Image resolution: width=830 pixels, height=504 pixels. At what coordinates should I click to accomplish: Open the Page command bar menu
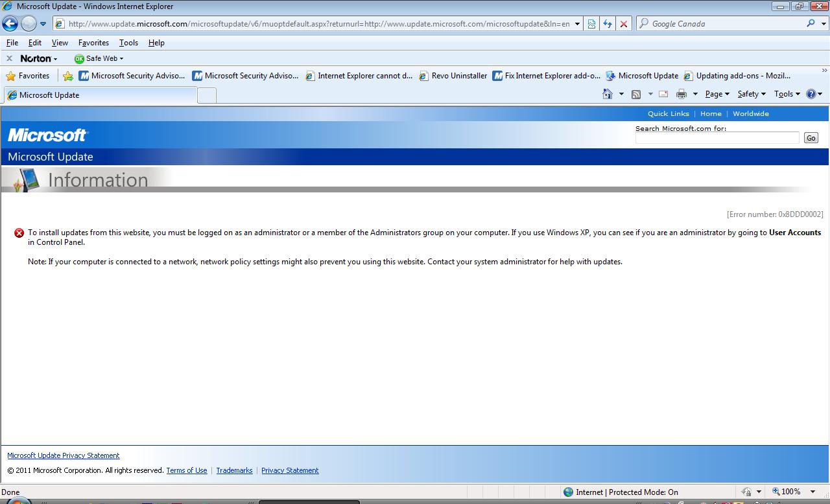coord(717,95)
